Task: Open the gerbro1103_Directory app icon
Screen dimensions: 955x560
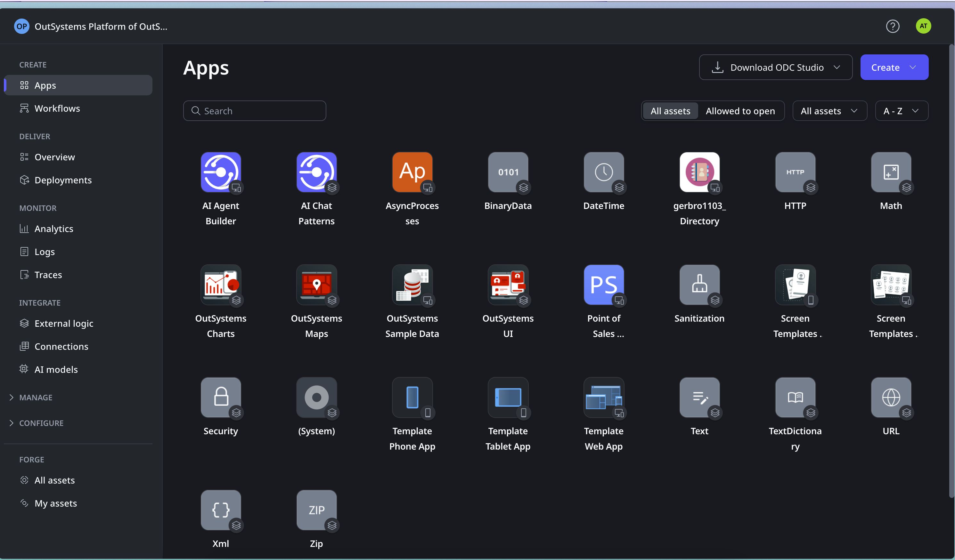Action: [x=699, y=172]
